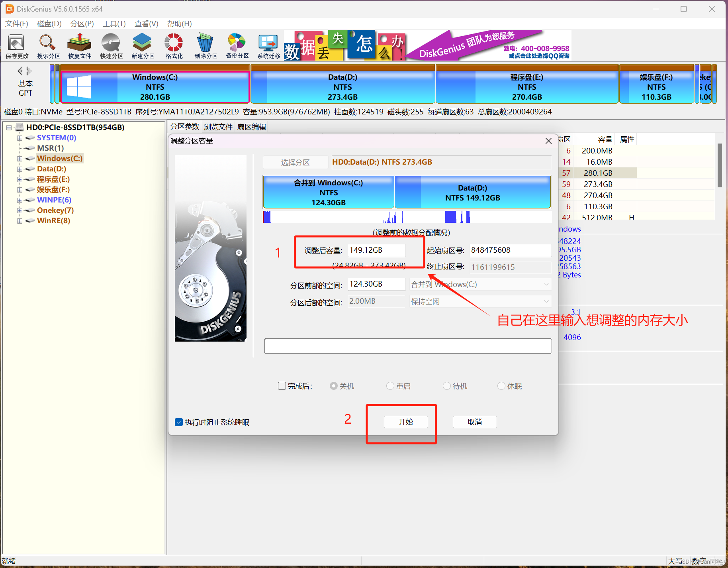Screen dimensions: 728x568
Task: Select the 休眠 radio option
Action: coord(501,386)
